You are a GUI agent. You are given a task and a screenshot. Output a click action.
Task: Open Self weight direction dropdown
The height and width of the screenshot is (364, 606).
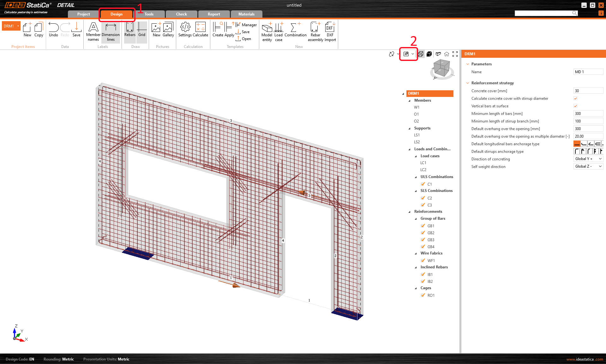[588, 166]
